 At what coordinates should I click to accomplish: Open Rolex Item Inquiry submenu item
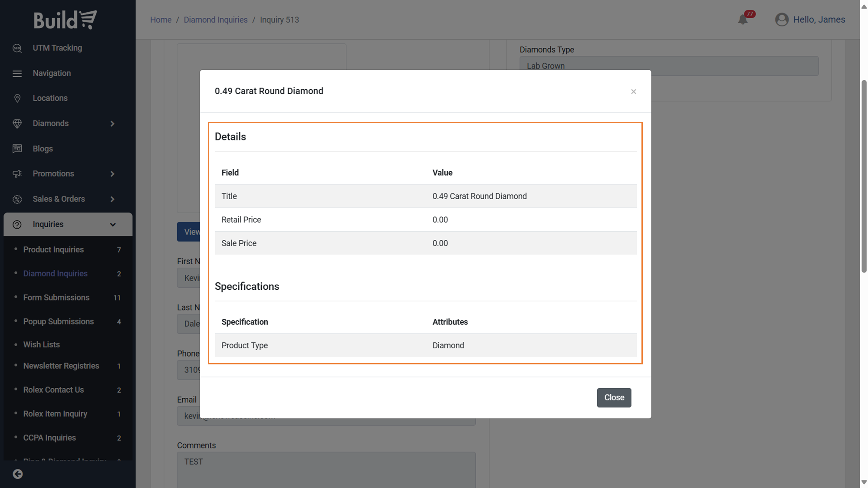tap(55, 414)
